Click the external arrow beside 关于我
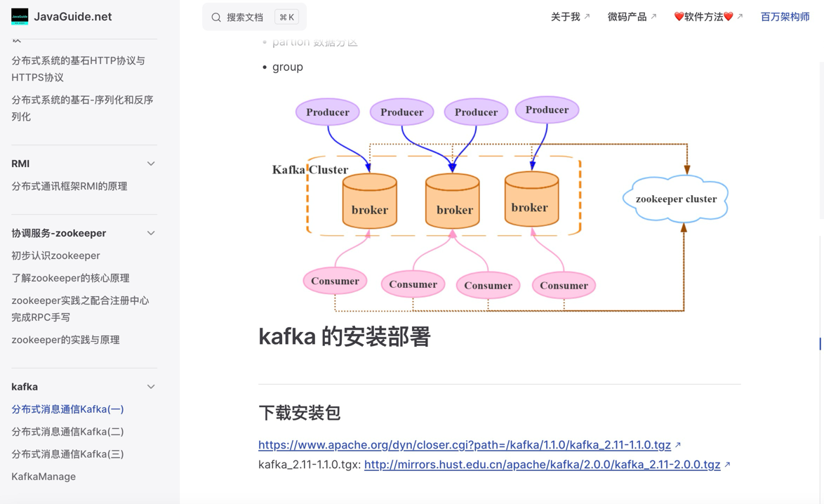Viewport: 824px width, 504px height. coord(587,16)
